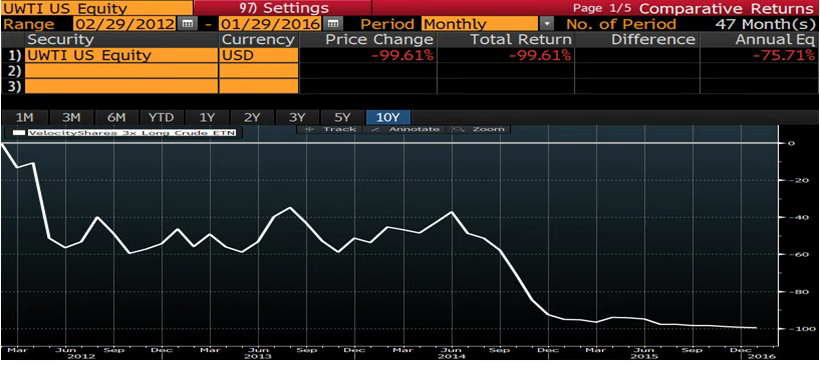Screen dimensions: 820x365
Task: Expand the Period Monthly dropdown arrow
Action: point(548,24)
